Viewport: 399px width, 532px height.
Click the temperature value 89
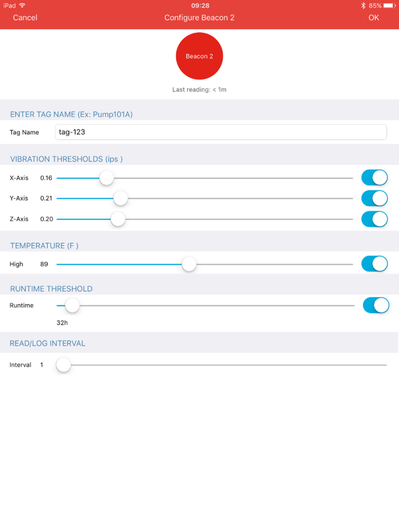44,264
